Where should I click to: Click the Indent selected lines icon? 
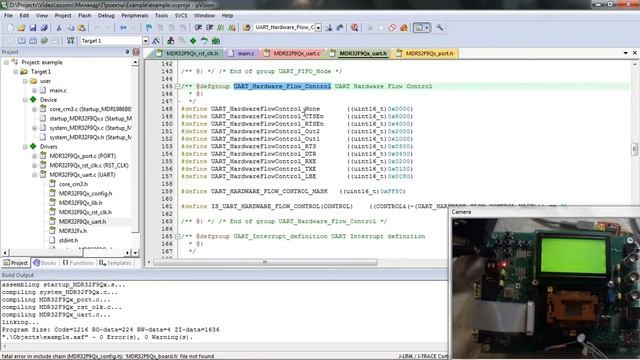pyautogui.click(x=198, y=28)
